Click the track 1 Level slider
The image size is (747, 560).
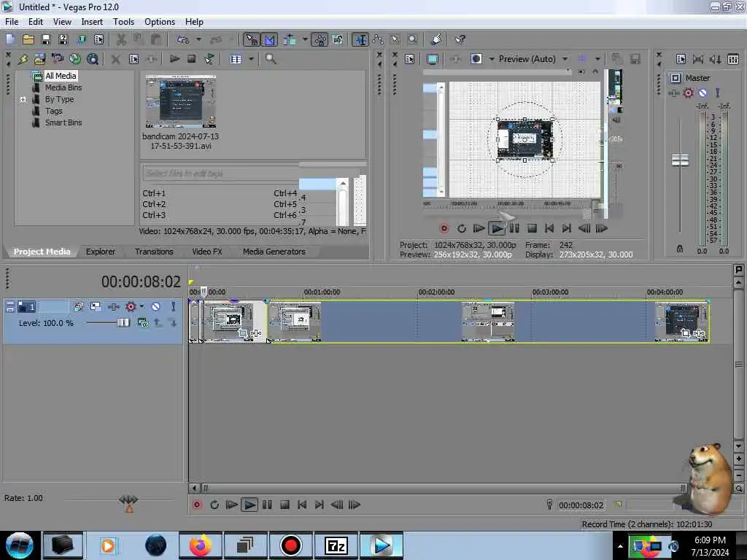[x=123, y=323]
